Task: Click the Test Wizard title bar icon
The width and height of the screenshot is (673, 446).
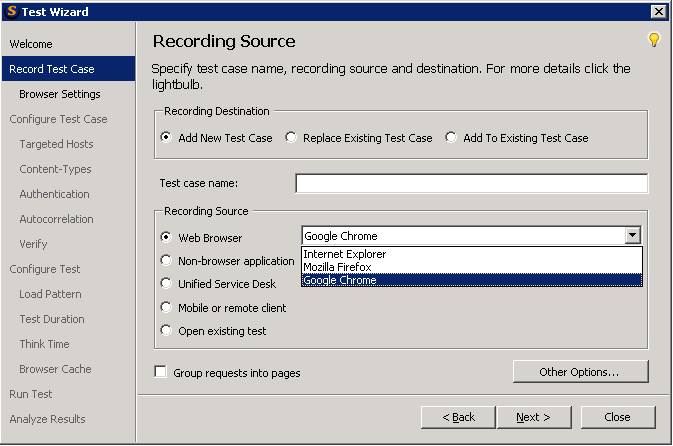Action: click(x=11, y=11)
